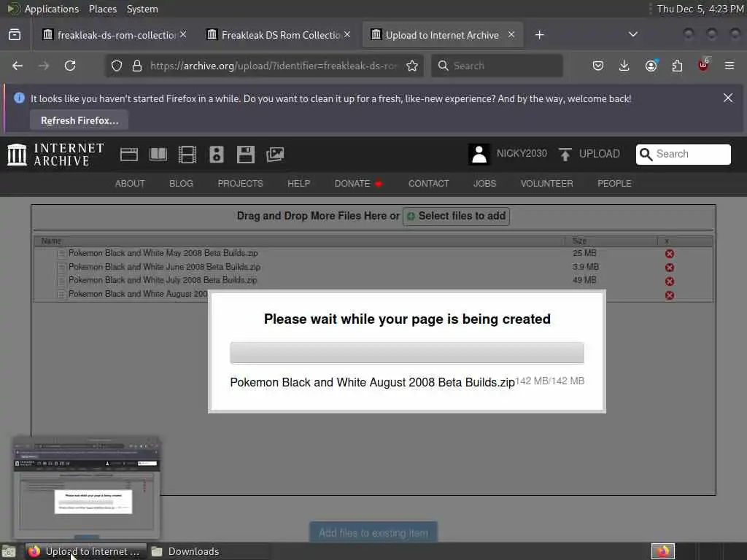Open the DONATE nav link
747x560 pixels.
pyautogui.click(x=357, y=183)
